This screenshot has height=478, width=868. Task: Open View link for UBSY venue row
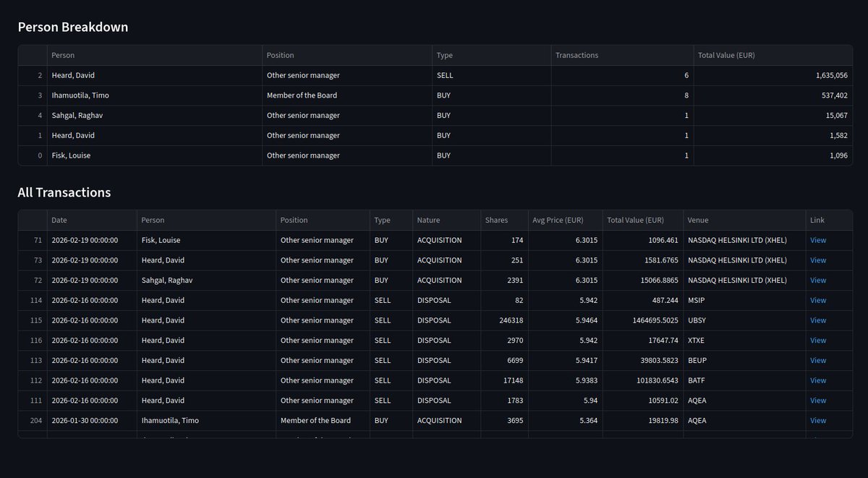click(817, 320)
